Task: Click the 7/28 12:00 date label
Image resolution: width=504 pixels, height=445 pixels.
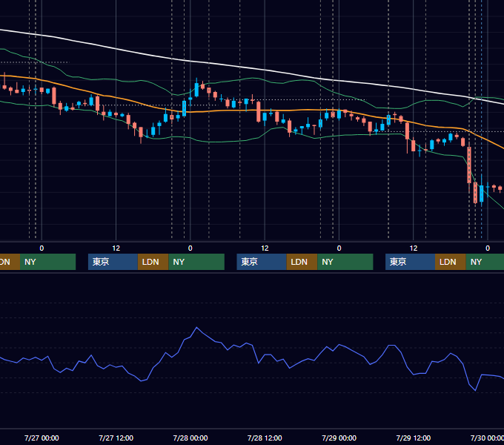Action: point(265,438)
